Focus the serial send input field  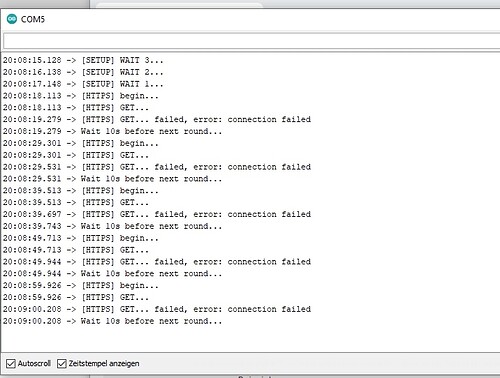pos(252,42)
